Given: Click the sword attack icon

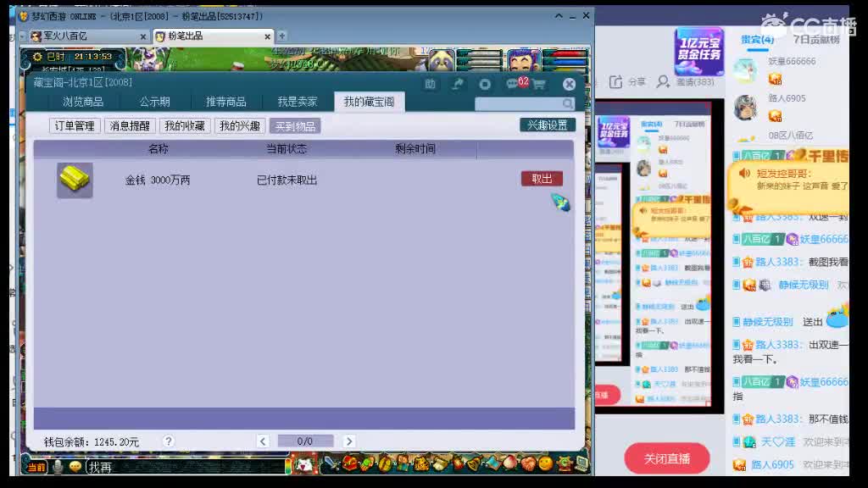Looking at the screenshot, I should tap(331, 463).
